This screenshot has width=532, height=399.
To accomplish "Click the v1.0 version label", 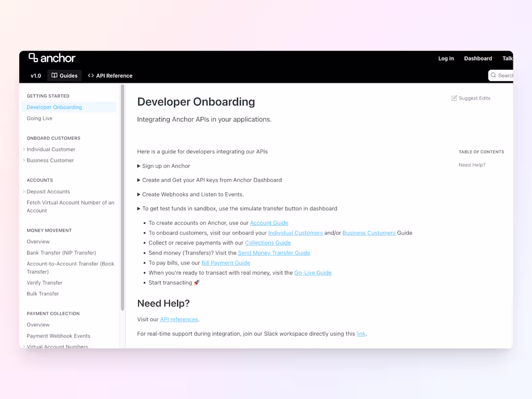I will (x=36, y=75).
